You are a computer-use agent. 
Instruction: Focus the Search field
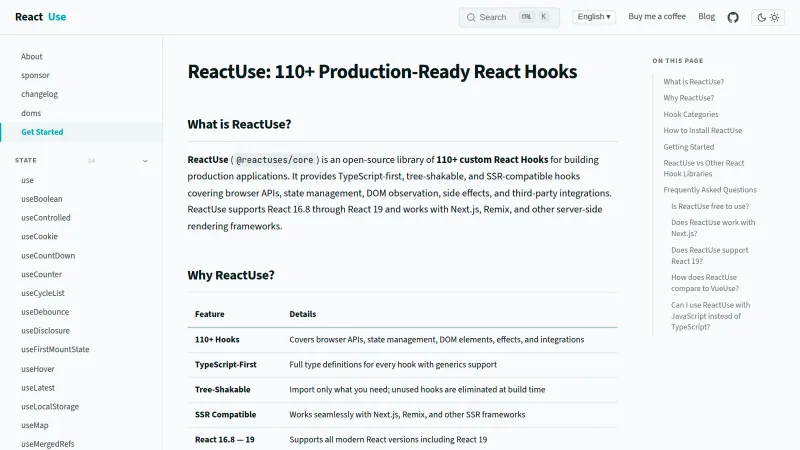click(x=509, y=17)
